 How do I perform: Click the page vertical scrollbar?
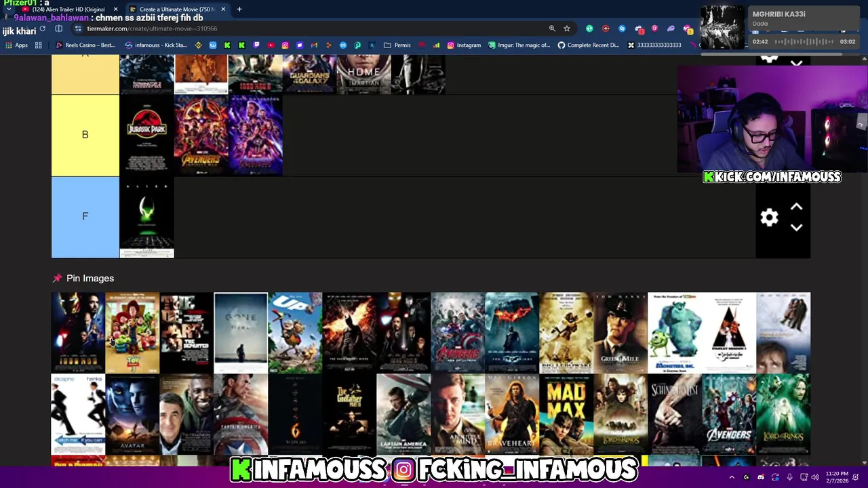[865, 261]
